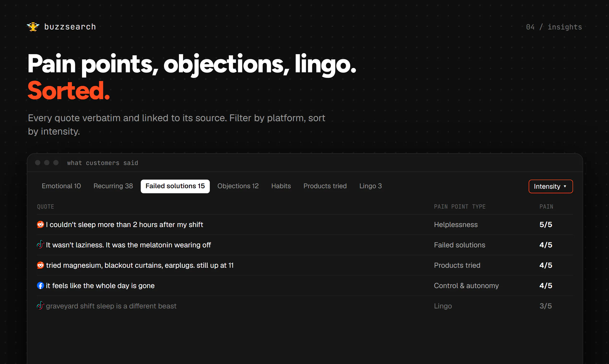Screen dimensions: 609x364
Task: Click TikTok icon beside the melatonin quote
Action: 41,244
